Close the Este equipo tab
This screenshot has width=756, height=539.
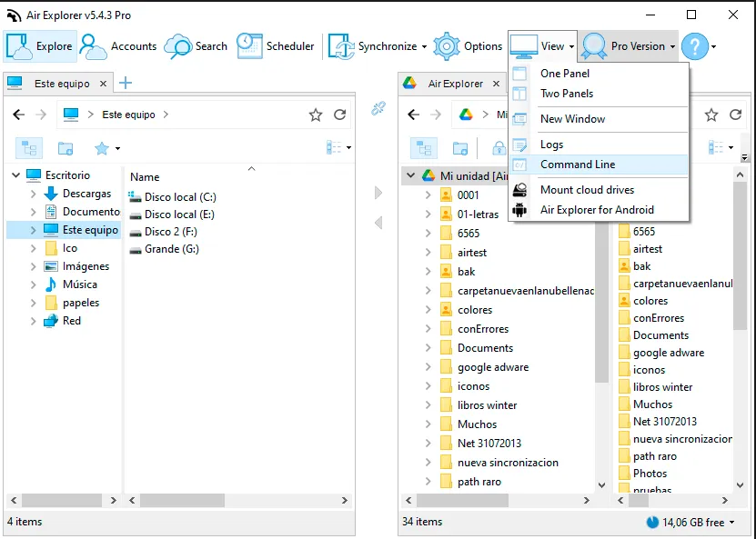[x=103, y=84]
